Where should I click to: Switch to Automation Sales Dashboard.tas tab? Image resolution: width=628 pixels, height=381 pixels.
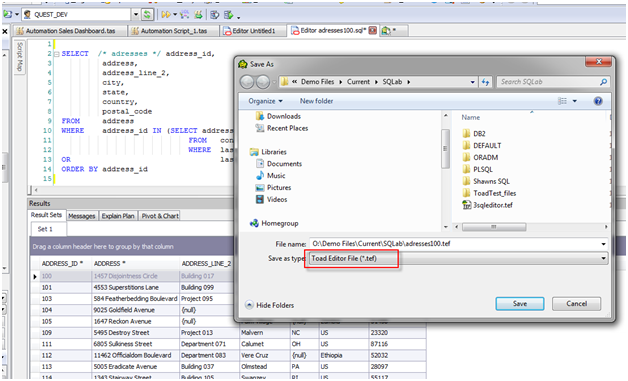point(70,31)
